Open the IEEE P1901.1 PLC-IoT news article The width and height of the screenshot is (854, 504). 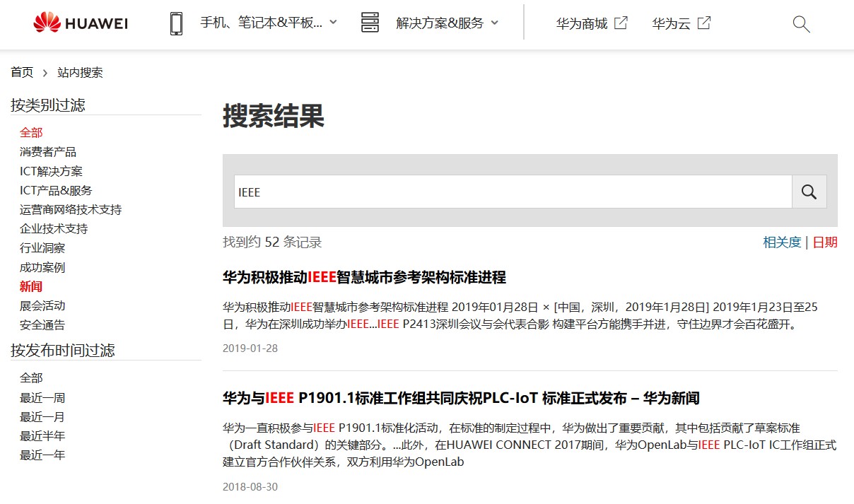click(461, 398)
